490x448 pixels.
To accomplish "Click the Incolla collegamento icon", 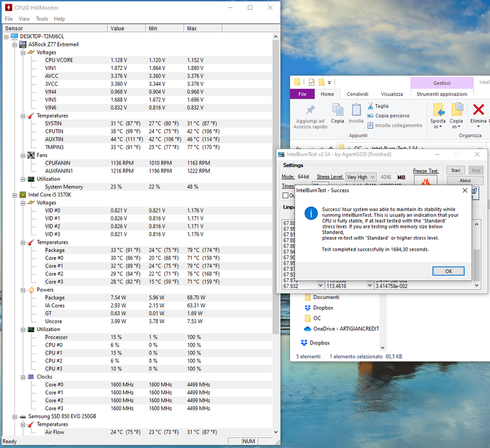I will pos(370,125).
